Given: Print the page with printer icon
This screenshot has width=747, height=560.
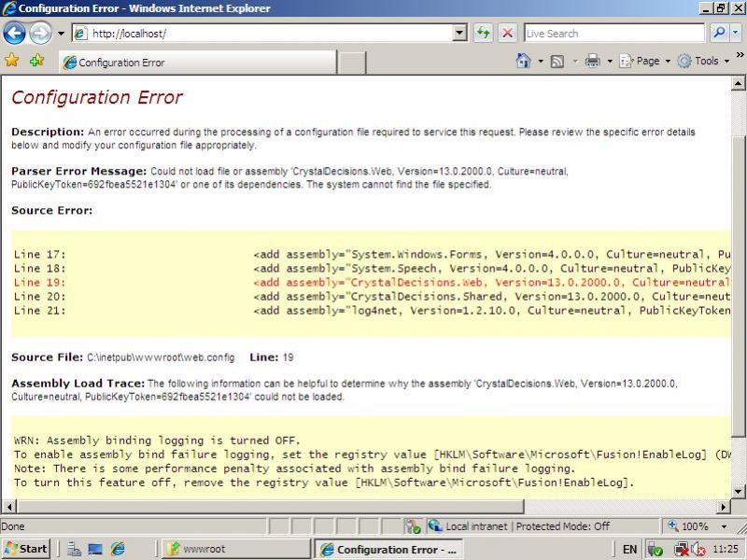Looking at the screenshot, I should pyautogui.click(x=593, y=61).
